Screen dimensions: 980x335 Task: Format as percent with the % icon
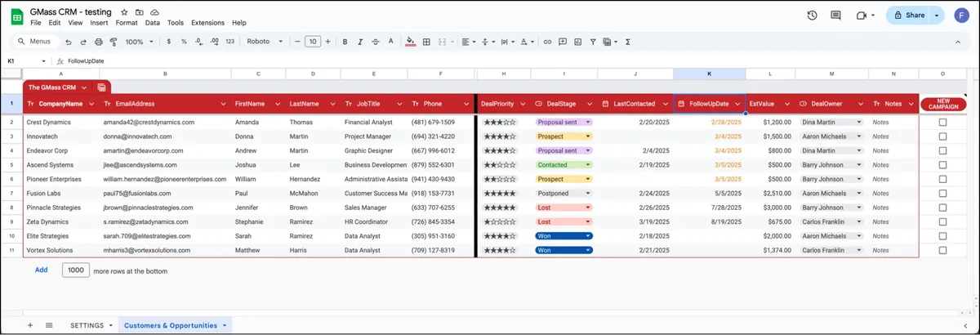point(184,42)
